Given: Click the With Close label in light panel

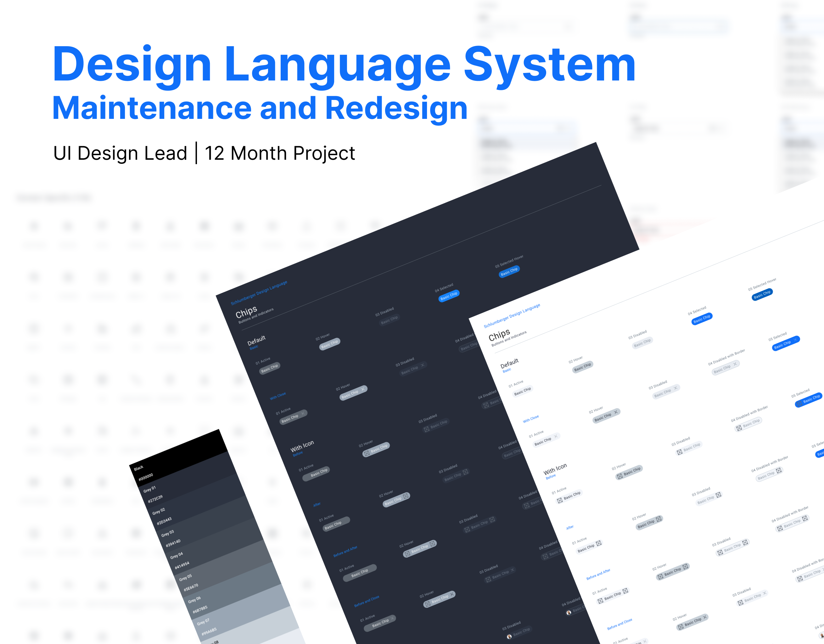Looking at the screenshot, I should coord(530,419).
